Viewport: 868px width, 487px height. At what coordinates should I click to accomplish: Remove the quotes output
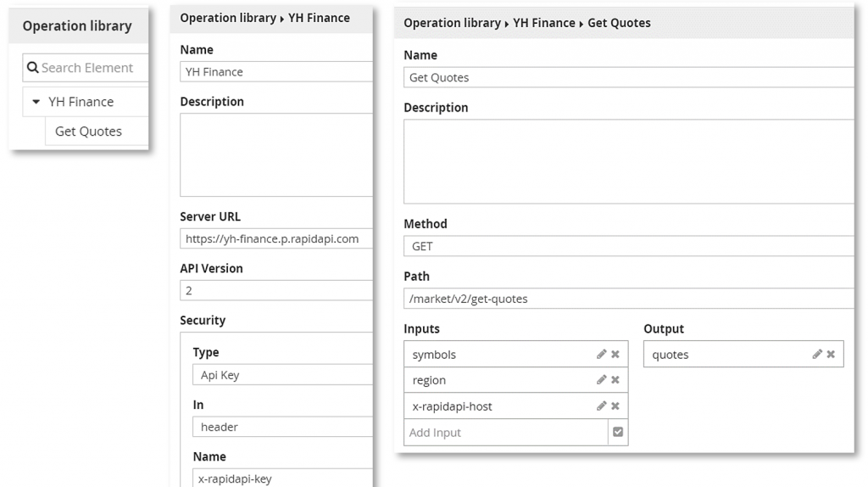coord(831,355)
